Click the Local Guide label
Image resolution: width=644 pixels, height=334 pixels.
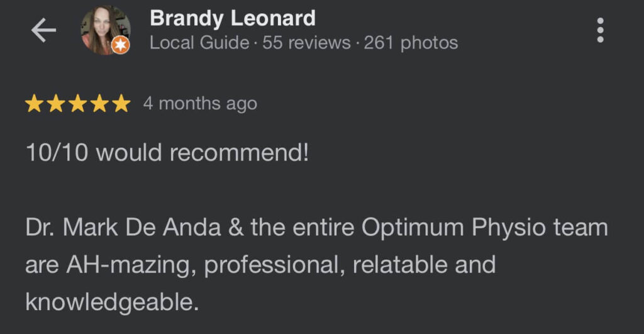coord(199,43)
